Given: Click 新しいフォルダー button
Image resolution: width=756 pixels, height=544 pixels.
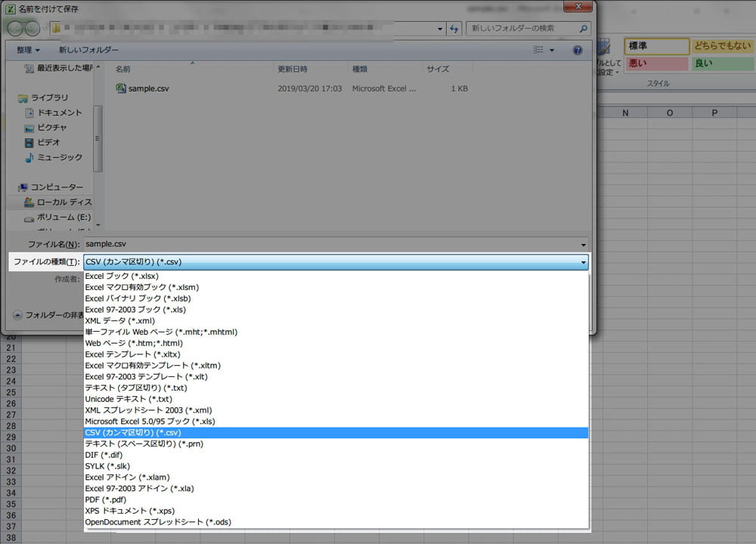Looking at the screenshot, I should click(x=88, y=50).
